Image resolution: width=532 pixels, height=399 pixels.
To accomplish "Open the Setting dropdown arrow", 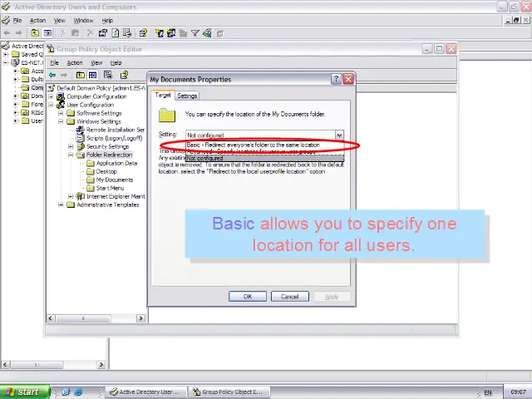I will [x=339, y=135].
